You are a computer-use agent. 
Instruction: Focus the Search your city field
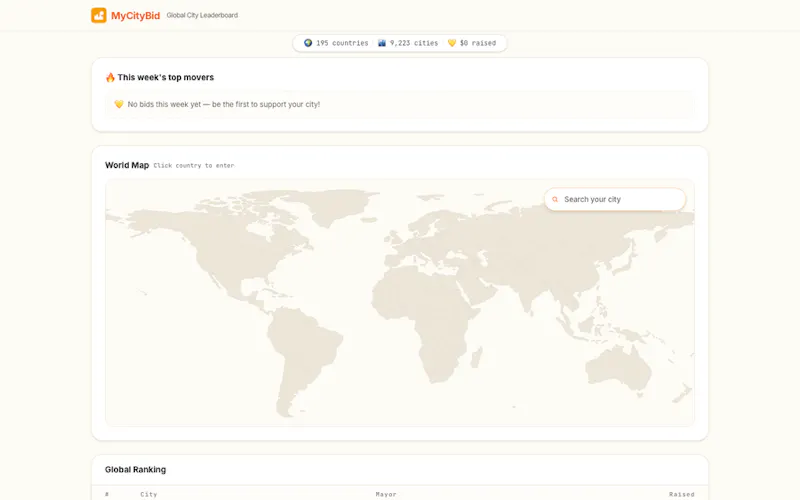(615, 199)
